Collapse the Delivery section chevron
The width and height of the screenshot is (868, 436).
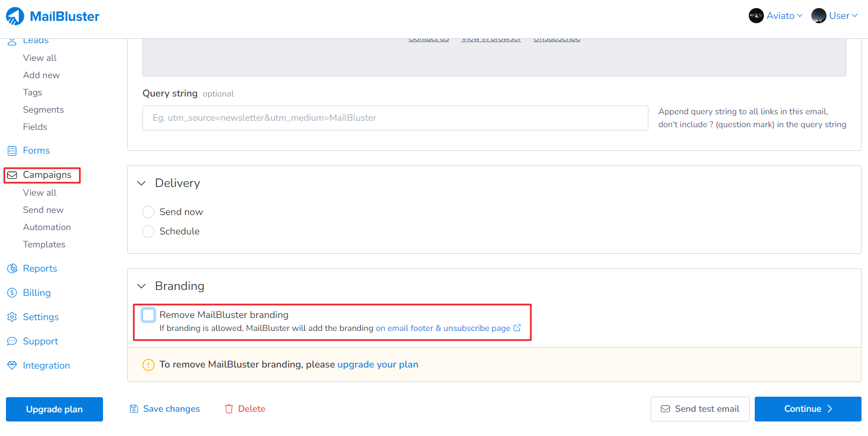coord(141,183)
